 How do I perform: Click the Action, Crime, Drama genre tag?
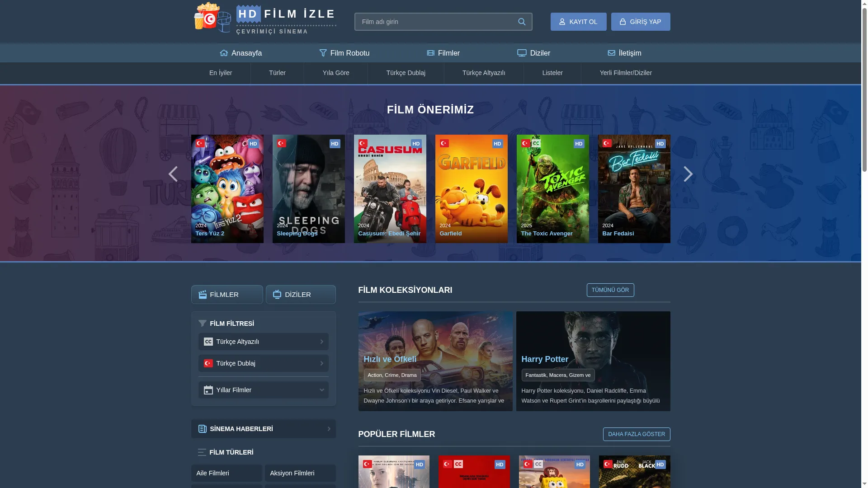(x=392, y=375)
